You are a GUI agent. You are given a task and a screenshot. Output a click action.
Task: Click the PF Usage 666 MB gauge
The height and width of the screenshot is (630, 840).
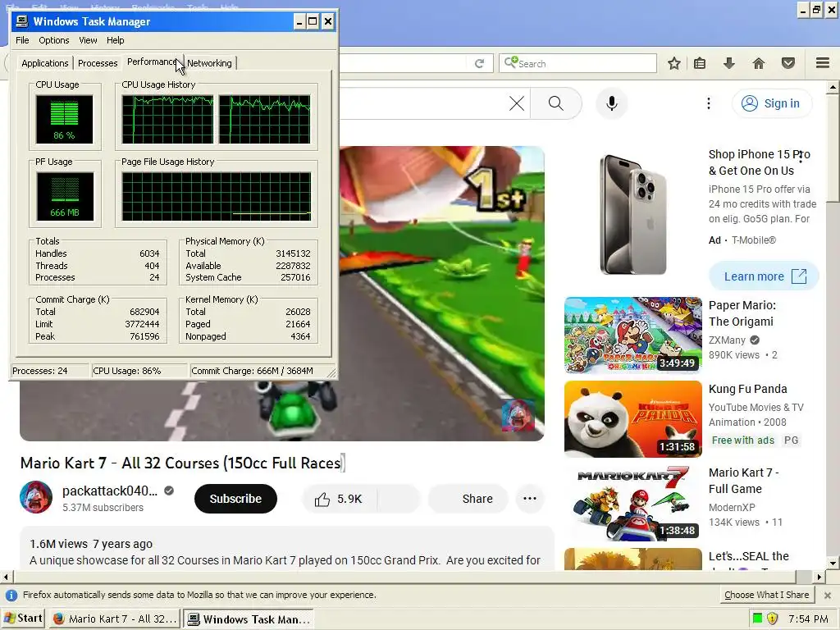coord(65,196)
